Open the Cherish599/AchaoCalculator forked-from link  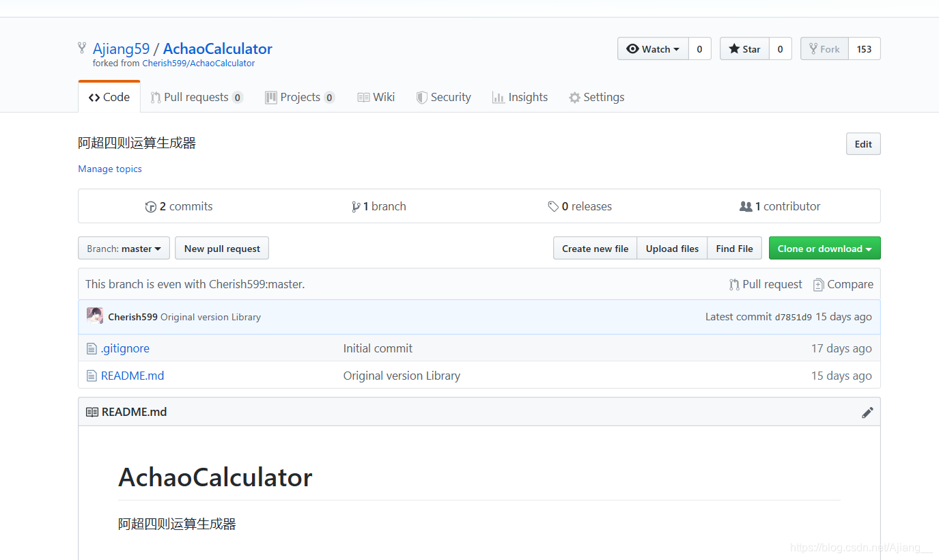(199, 63)
